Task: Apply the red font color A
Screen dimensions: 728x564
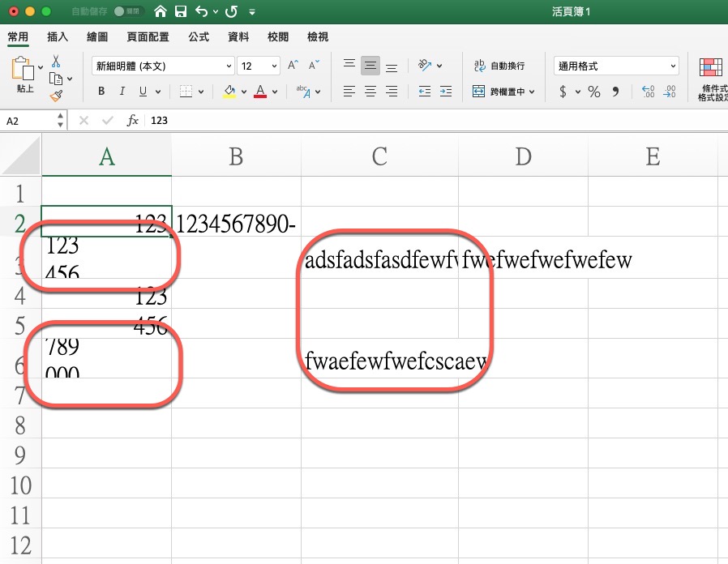Action: (260, 92)
